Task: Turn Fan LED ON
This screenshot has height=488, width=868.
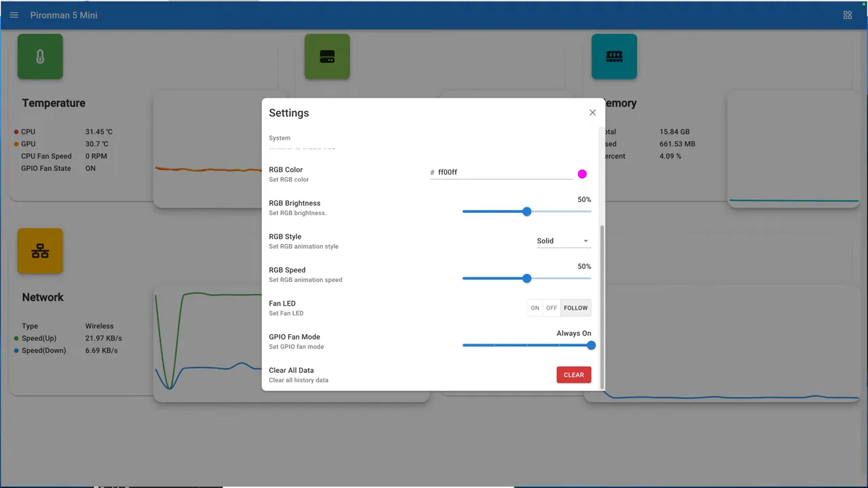Action: coord(534,308)
